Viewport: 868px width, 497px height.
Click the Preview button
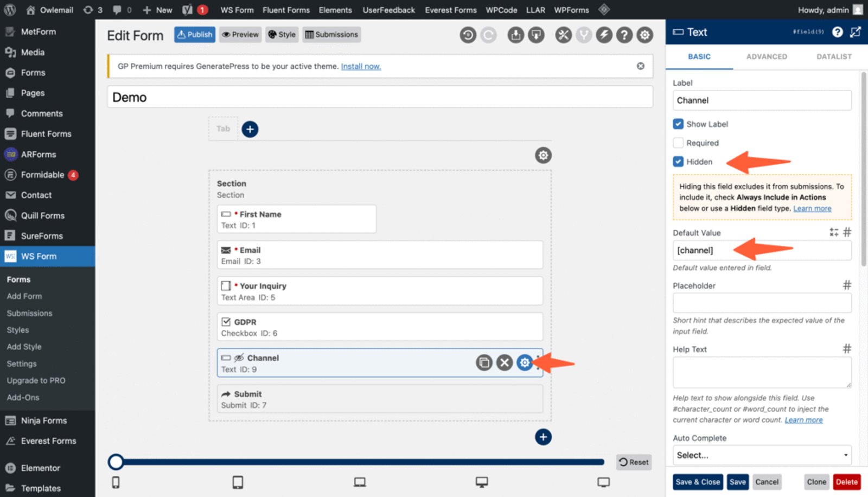240,35
